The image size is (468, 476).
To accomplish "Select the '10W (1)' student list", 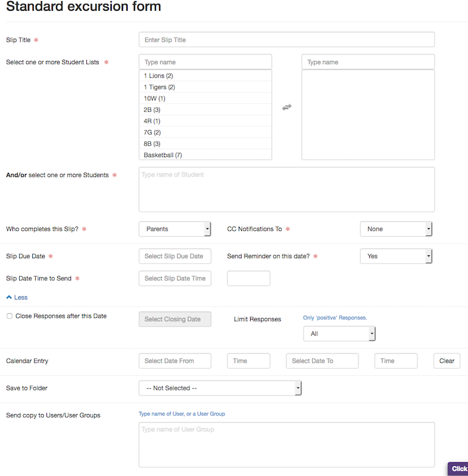I will [x=205, y=98].
